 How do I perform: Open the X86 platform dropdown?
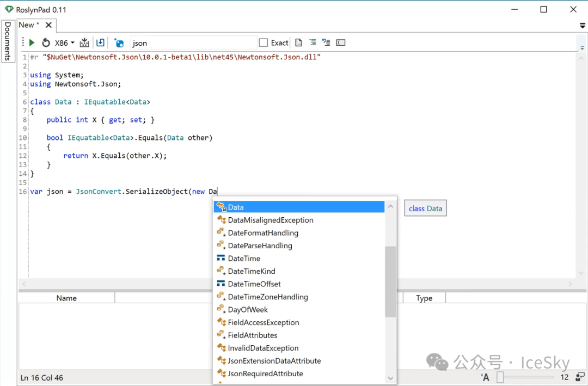pyautogui.click(x=65, y=43)
